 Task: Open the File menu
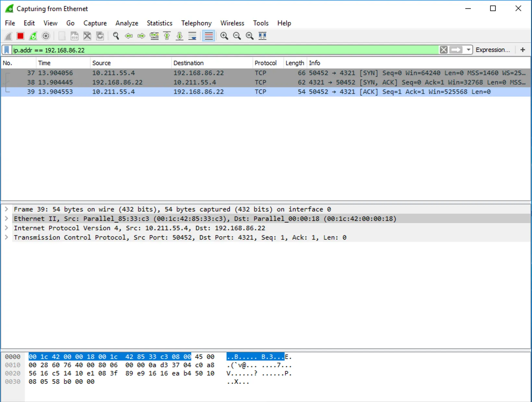point(10,23)
